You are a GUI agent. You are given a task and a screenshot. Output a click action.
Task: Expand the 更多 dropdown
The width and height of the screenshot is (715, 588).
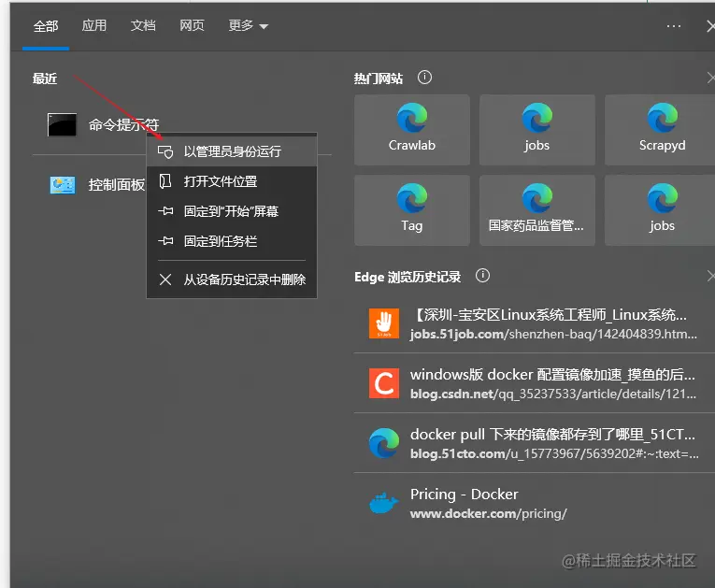[x=248, y=25]
